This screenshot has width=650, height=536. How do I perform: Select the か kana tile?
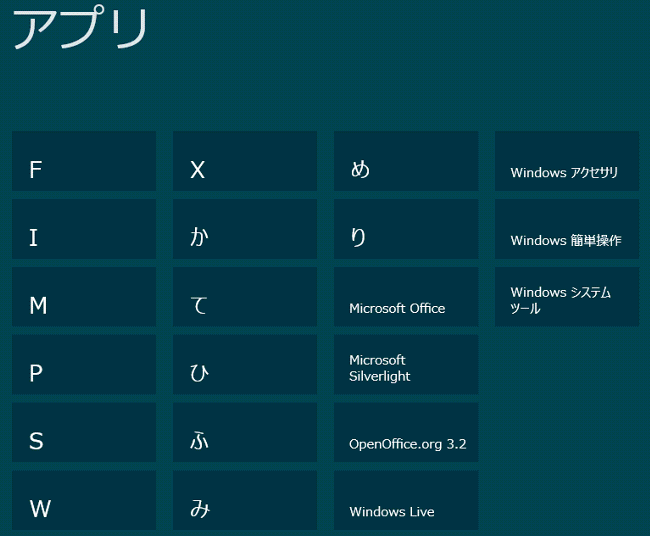click(x=245, y=229)
